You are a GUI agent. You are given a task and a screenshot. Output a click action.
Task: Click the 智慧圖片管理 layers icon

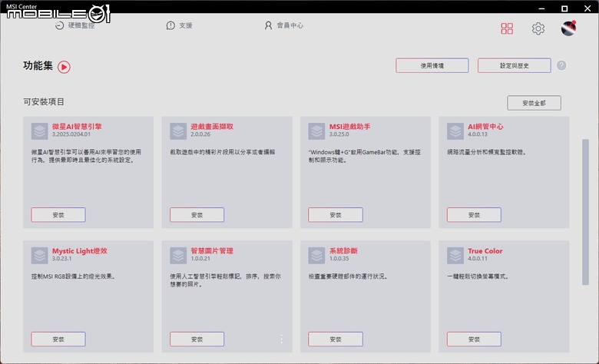point(178,256)
